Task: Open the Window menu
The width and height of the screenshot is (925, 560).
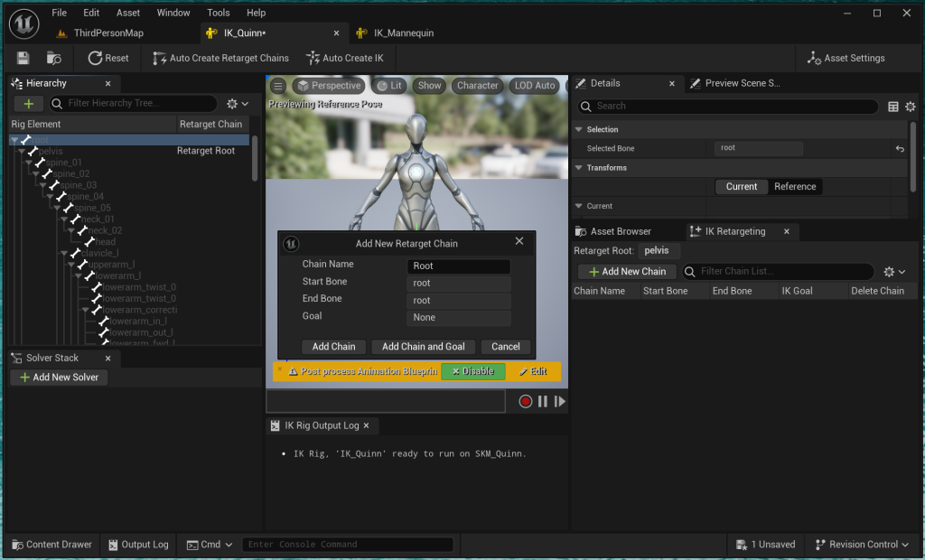Action: tap(173, 13)
